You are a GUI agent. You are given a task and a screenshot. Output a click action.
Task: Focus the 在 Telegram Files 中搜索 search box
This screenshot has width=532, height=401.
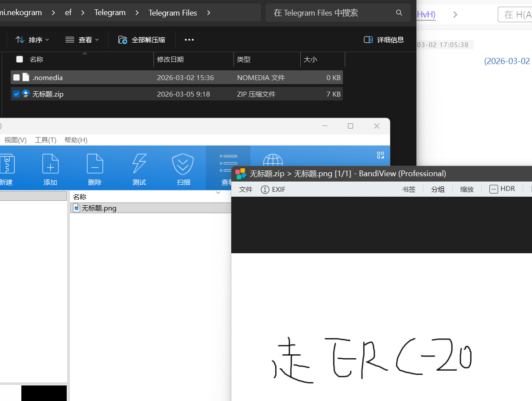tap(338, 12)
